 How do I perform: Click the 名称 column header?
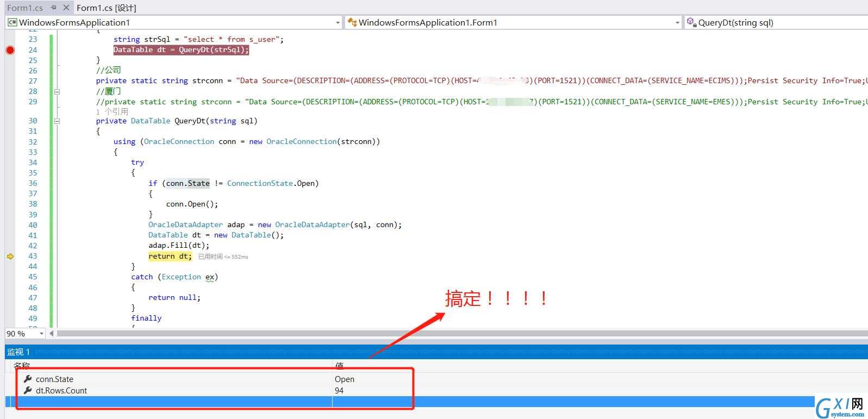click(22, 366)
